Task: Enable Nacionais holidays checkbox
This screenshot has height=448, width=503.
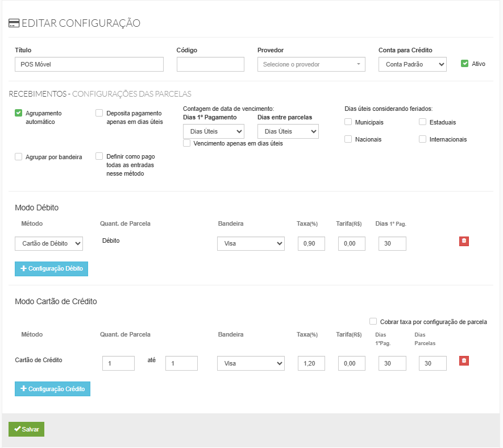Action: pos(348,139)
